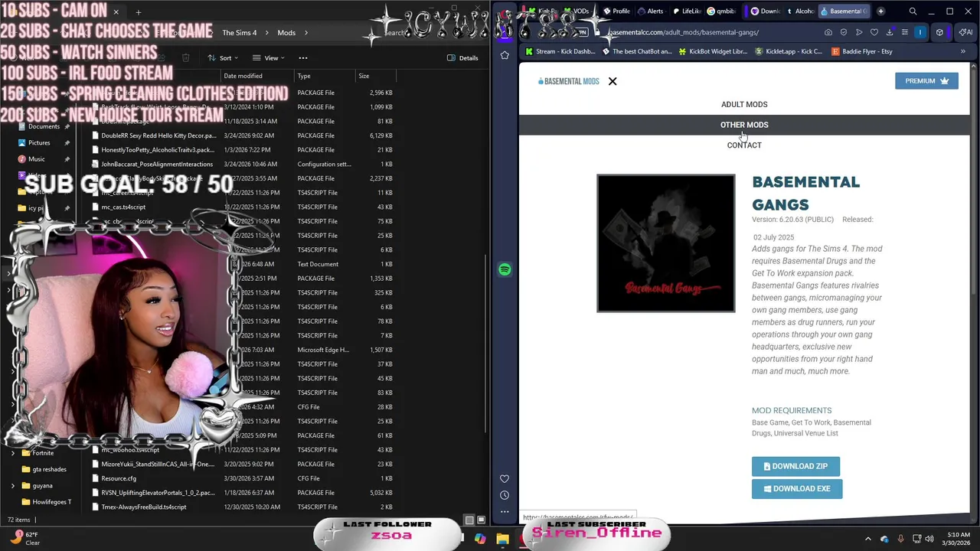Sort by Type column header
980x551 pixels.
(325, 76)
